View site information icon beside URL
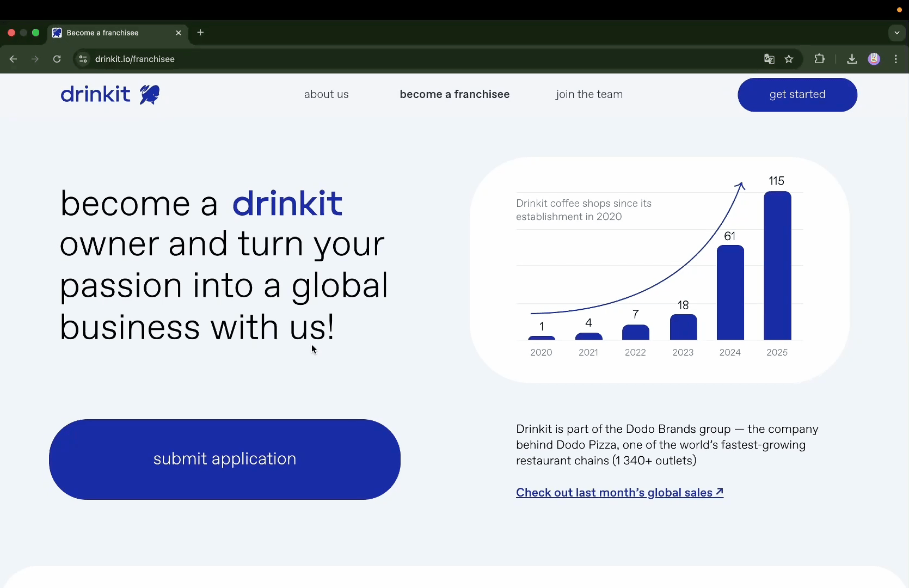The width and height of the screenshot is (909, 588). click(83, 59)
